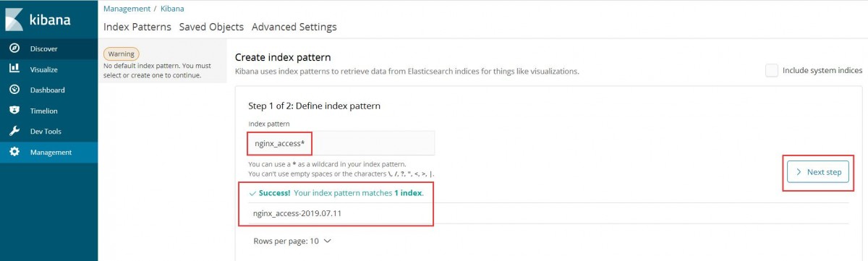868x261 pixels.
Task: Open Timelion via mask icon
Action: coord(14,111)
